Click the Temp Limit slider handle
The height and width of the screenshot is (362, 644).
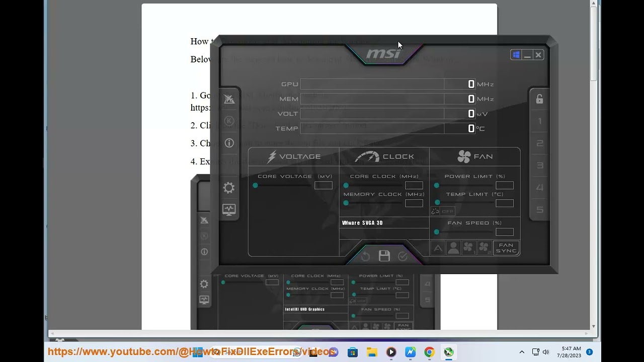pos(437,203)
